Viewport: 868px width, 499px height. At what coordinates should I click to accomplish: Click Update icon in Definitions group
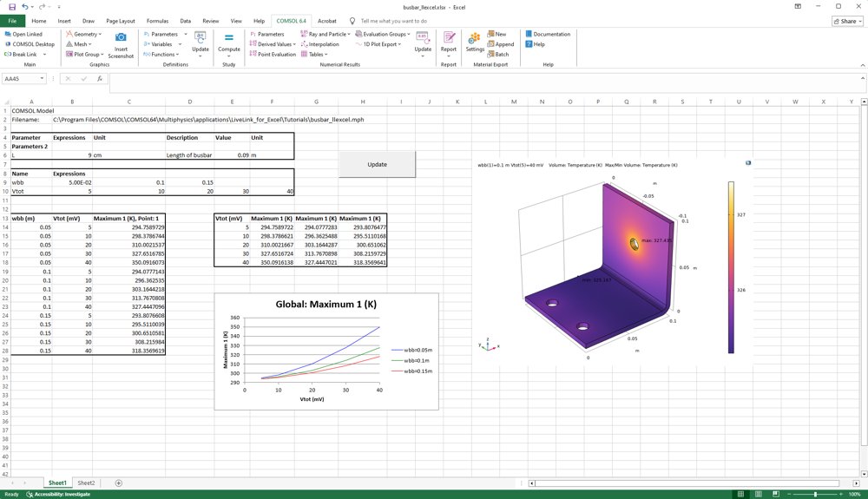tap(201, 37)
